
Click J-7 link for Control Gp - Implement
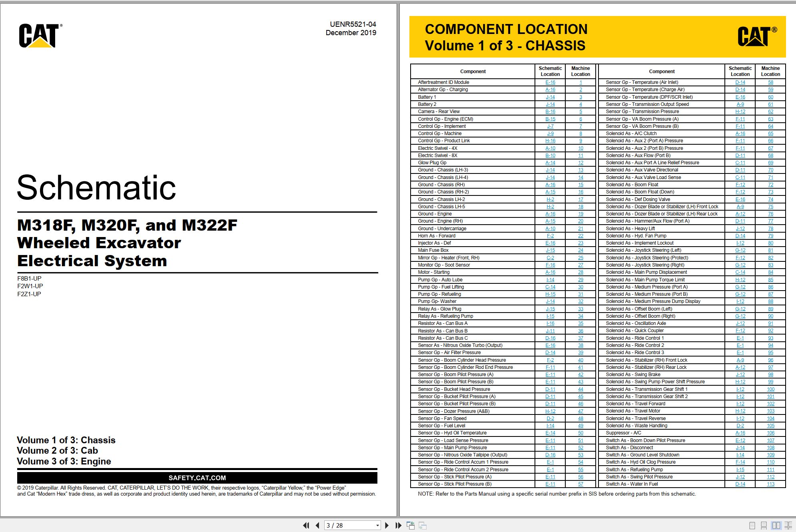550,126
